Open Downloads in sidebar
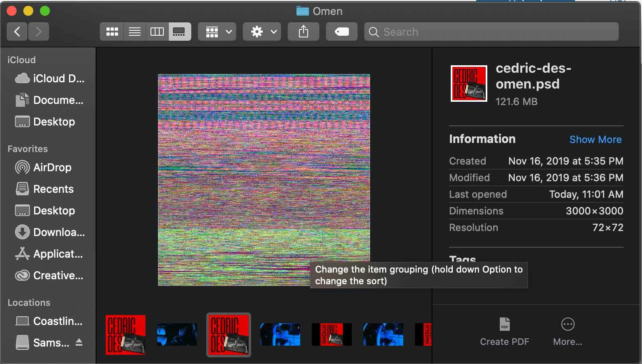The height and width of the screenshot is (364, 642). point(49,232)
